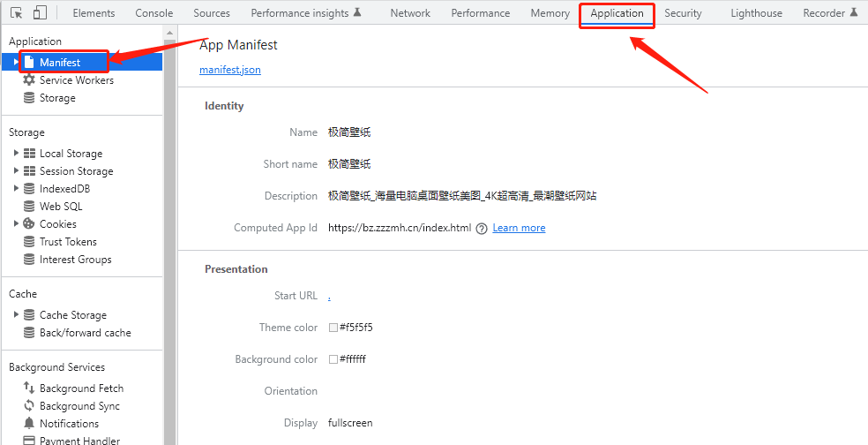Click the Recorder flask icon
Image resolution: width=868 pixels, height=445 pixels.
[854, 12]
